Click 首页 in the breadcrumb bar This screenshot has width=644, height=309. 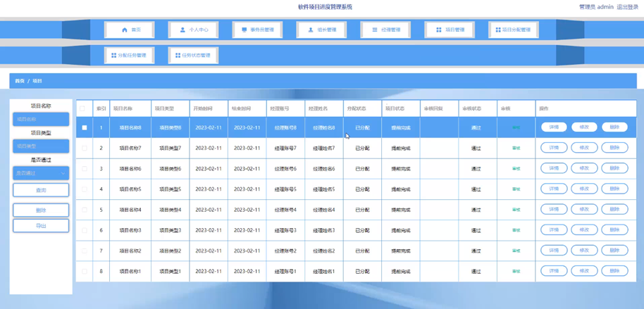[20, 81]
